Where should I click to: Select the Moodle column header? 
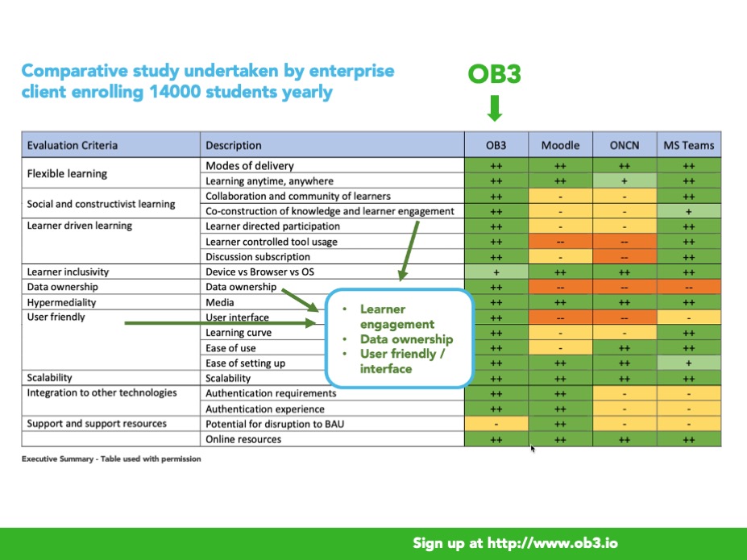[x=559, y=145]
